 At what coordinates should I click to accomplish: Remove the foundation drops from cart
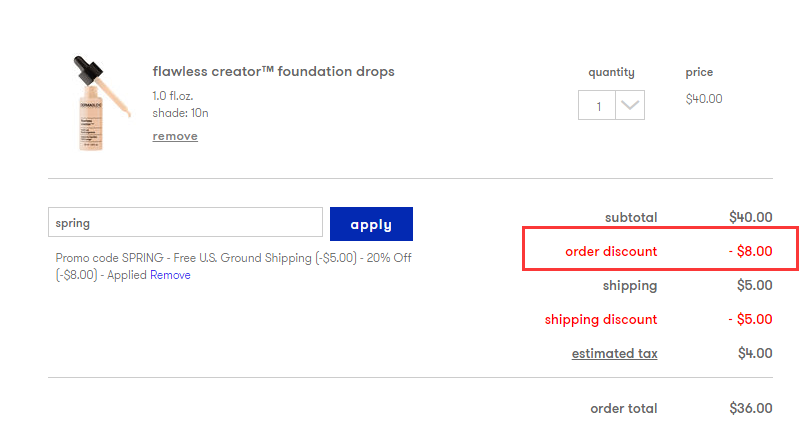click(x=175, y=136)
